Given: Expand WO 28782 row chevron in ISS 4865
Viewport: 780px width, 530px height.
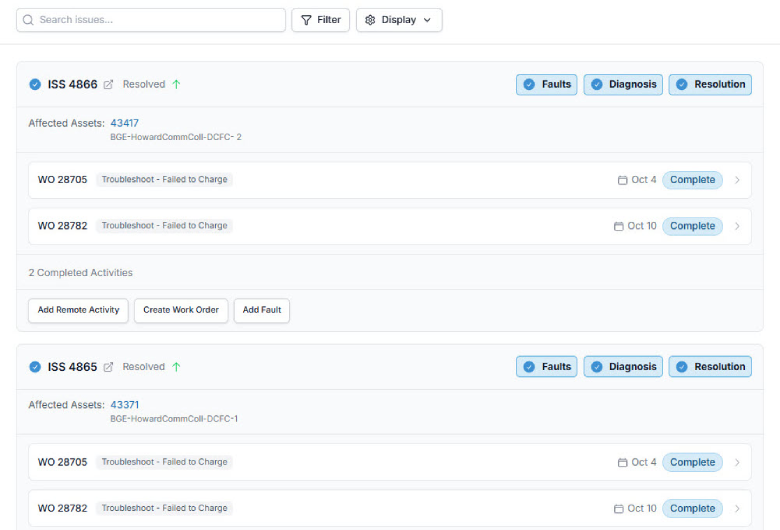Looking at the screenshot, I should [x=737, y=508].
